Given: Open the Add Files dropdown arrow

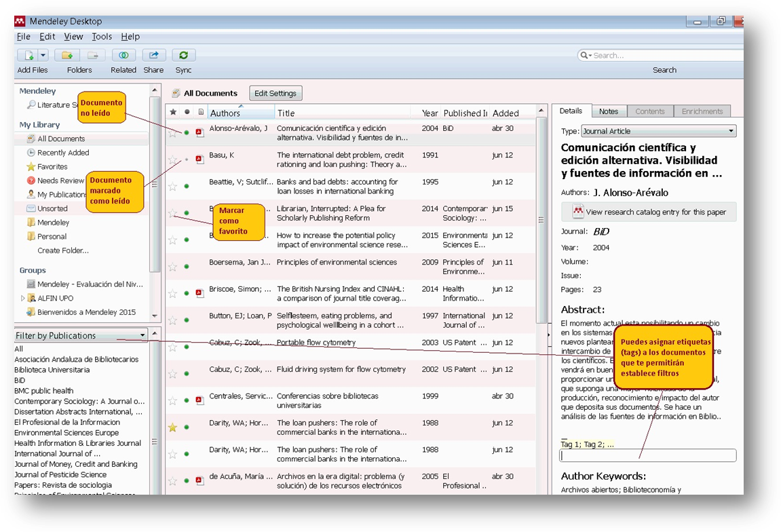Looking at the screenshot, I should [43, 55].
